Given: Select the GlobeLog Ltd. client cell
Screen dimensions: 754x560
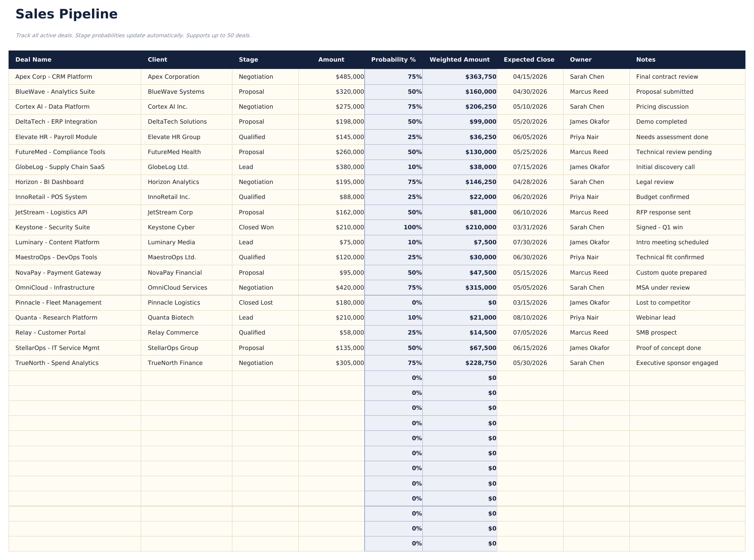Looking at the screenshot, I should click(167, 167).
